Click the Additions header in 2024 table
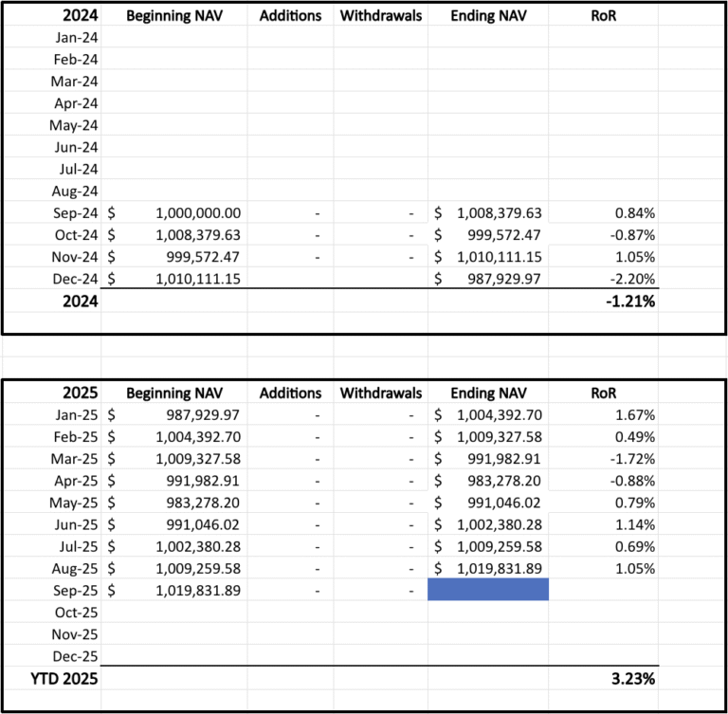 [x=290, y=16]
